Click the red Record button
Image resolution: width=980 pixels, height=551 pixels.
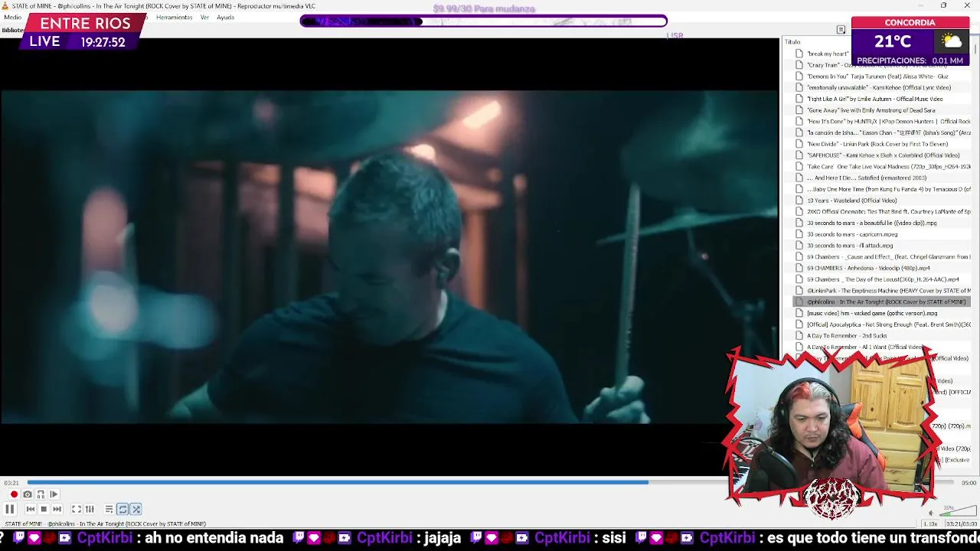click(14, 494)
